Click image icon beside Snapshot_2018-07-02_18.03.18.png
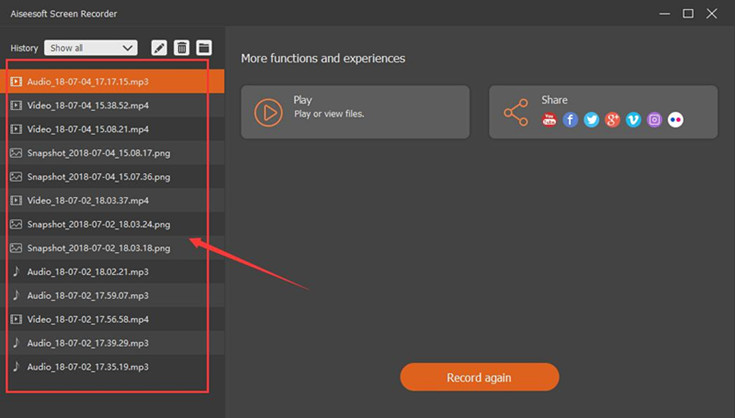 [x=16, y=248]
